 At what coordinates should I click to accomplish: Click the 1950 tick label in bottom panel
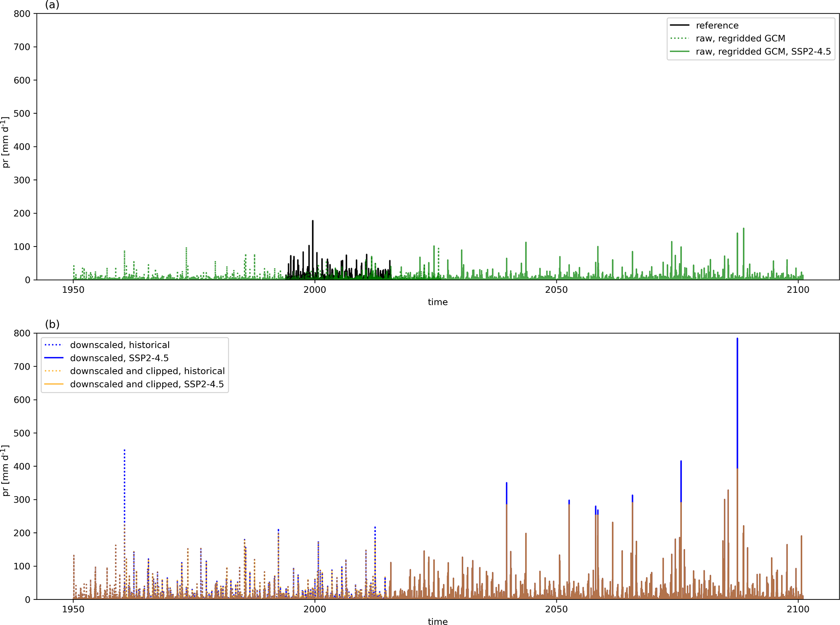click(73, 609)
